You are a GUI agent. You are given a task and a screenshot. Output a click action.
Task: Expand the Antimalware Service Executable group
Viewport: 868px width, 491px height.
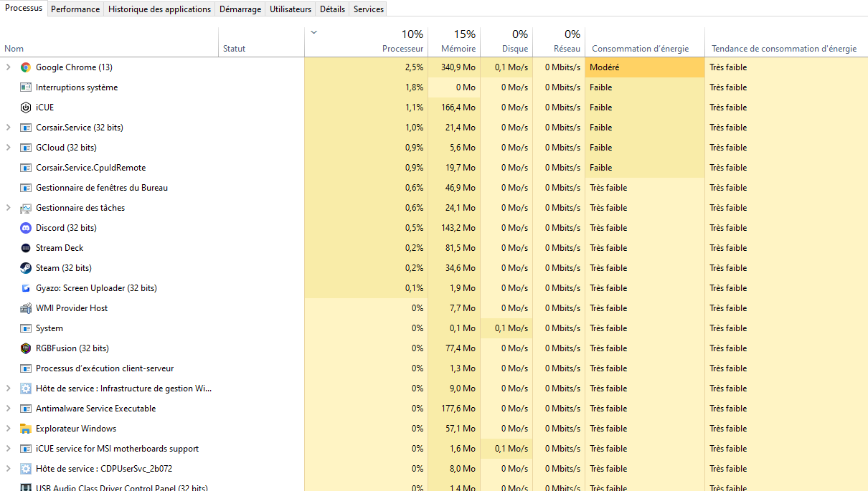coord(8,409)
